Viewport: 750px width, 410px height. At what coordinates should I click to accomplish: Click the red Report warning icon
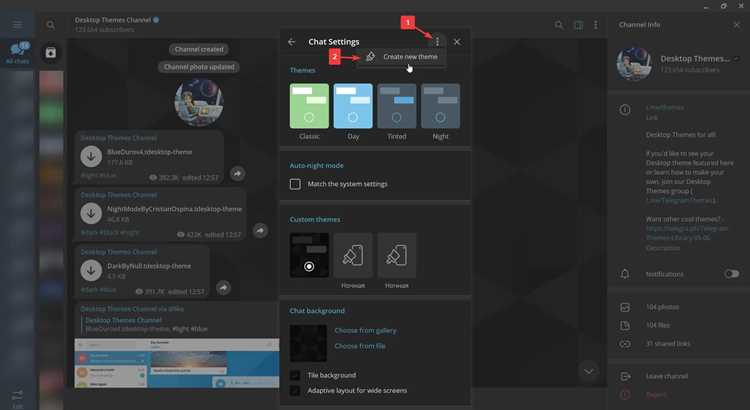(x=625, y=395)
